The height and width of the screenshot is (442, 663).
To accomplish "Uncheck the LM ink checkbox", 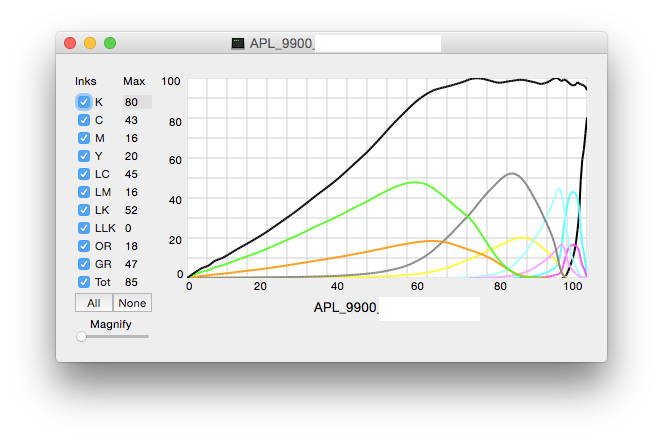I will click(84, 192).
